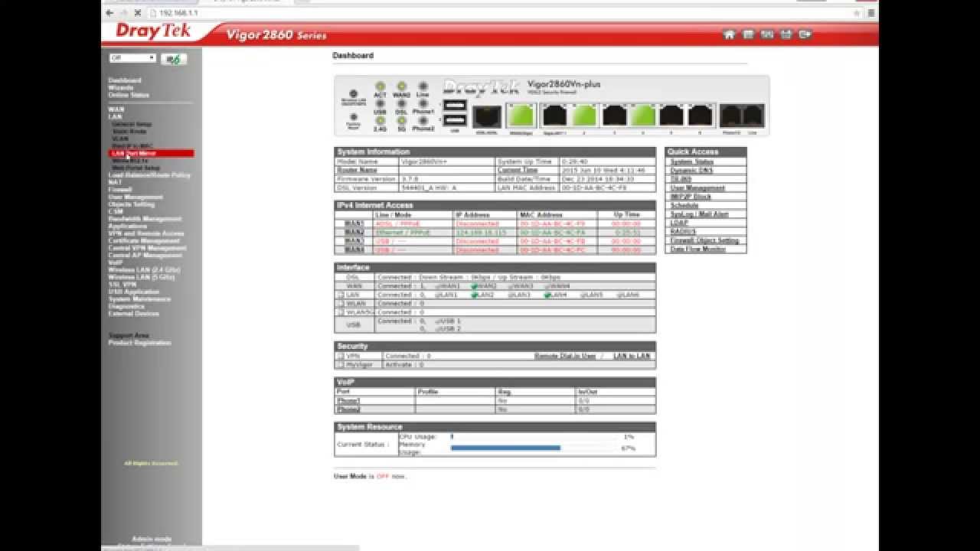Click the Wireless LAN on/off button on router image
The height and width of the screenshot is (551, 980).
pos(353,93)
